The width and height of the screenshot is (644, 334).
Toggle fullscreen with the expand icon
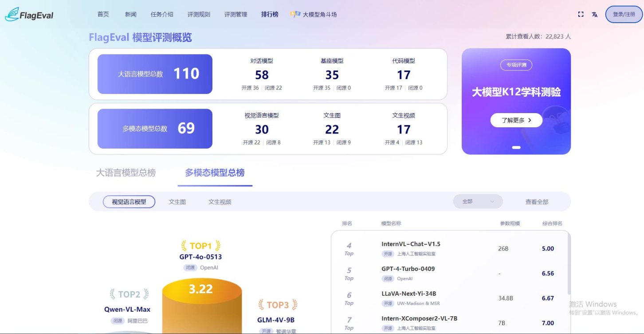click(581, 14)
